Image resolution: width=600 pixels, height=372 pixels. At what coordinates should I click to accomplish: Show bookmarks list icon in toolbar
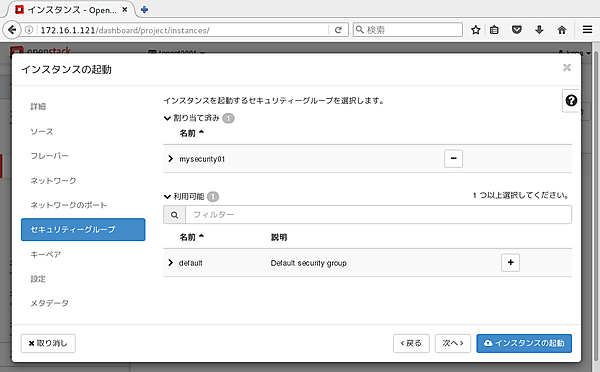pos(494,30)
